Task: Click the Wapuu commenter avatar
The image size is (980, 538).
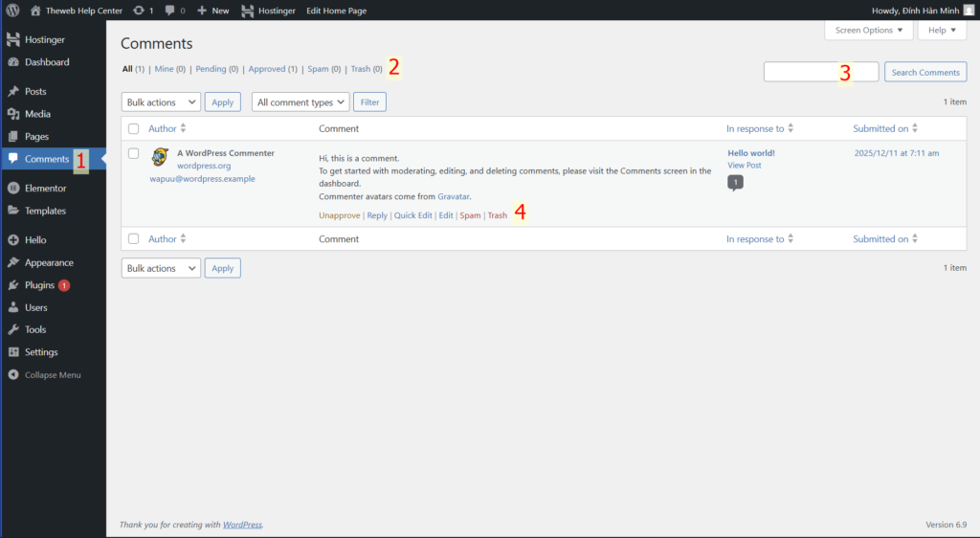Action: pyautogui.click(x=160, y=157)
